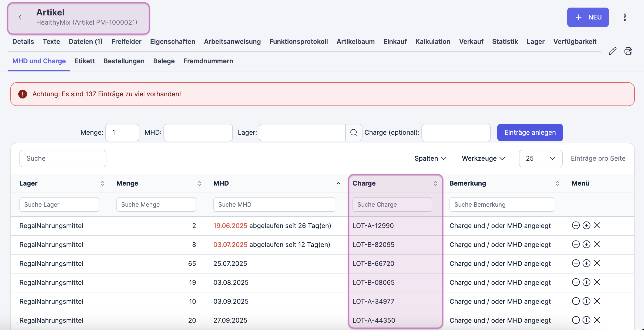Screen dimensions: 644x330
Task: Click the NEU button
Action: point(588,18)
